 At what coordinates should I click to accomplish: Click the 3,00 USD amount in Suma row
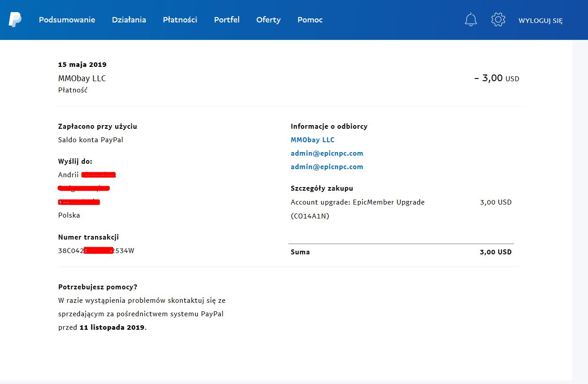[x=496, y=252]
